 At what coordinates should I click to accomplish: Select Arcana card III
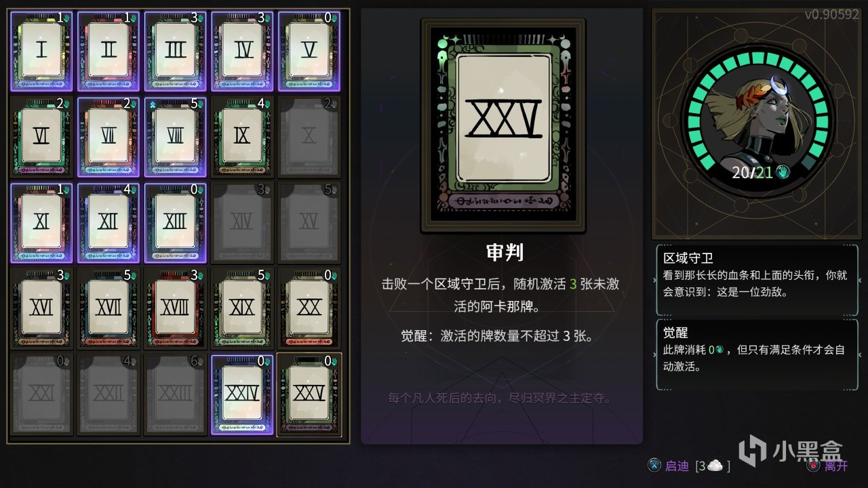tap(176, 51)
